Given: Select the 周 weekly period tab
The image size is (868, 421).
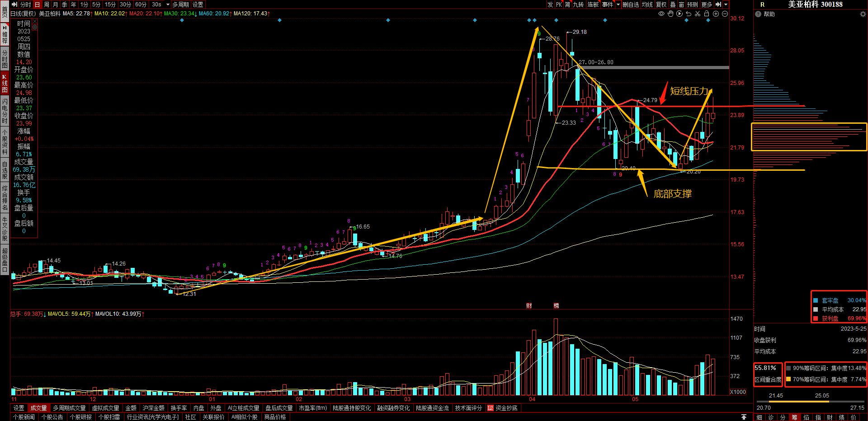Looking at the screenshot, I should [x=47, y=5].
